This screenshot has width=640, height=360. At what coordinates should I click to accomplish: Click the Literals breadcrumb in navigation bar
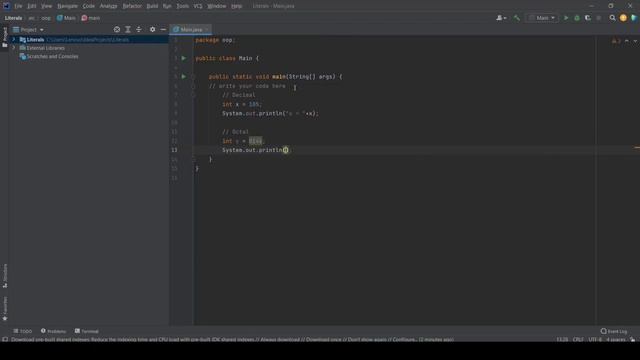point(13,18)
